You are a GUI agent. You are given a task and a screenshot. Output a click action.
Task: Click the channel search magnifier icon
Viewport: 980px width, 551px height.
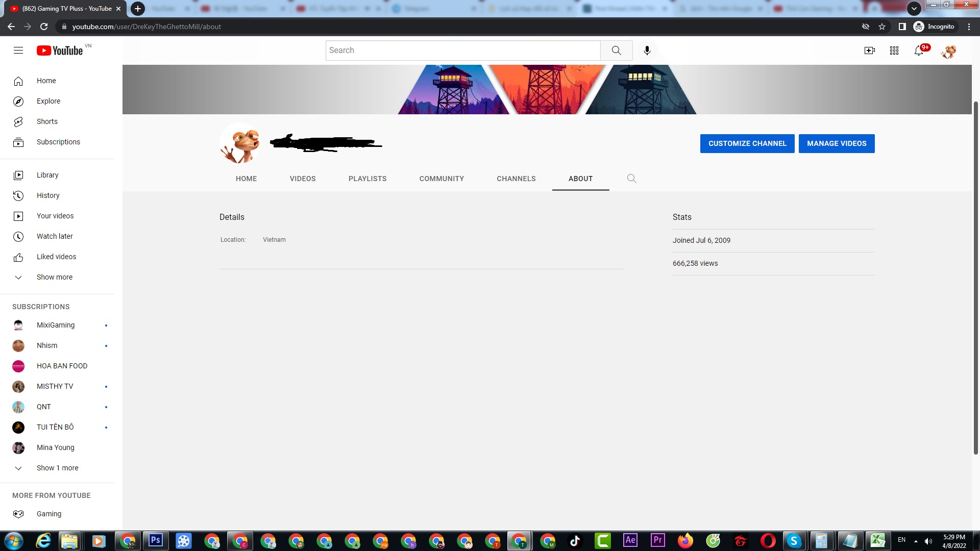[631, 179]
